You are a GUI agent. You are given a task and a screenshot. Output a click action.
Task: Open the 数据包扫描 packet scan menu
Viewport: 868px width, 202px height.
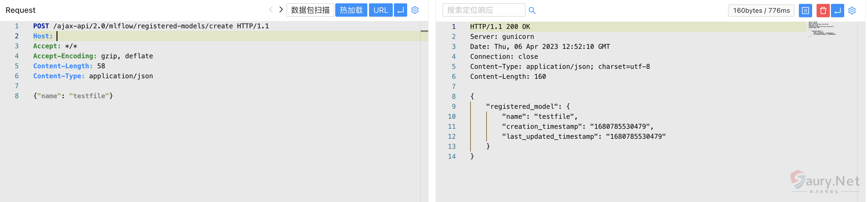click(310, 10)
